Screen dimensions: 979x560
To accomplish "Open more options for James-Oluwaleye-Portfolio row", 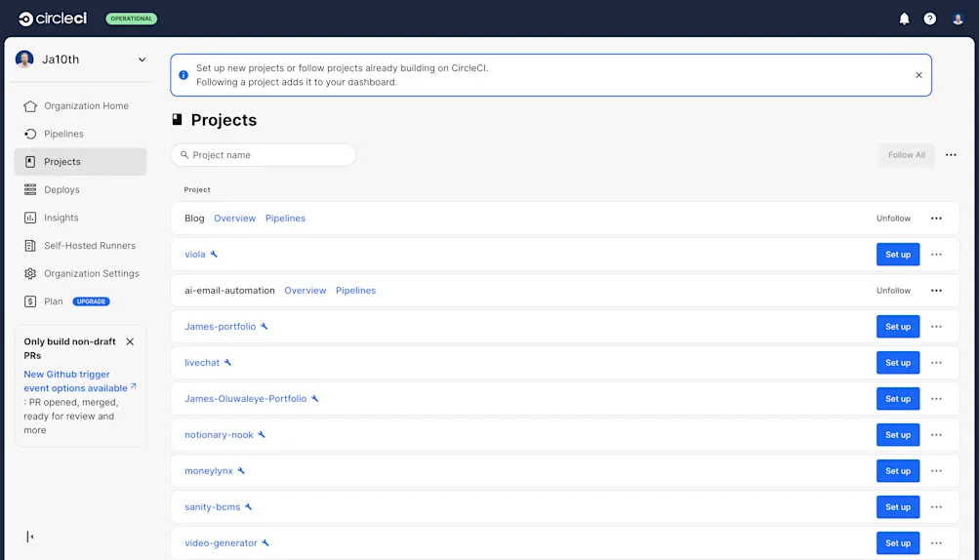I will pyautogui.click(x=937, y=399).
